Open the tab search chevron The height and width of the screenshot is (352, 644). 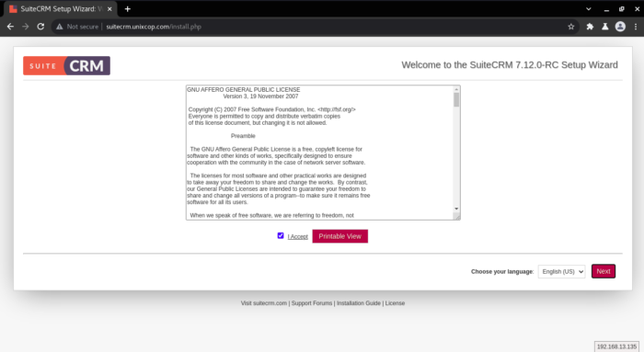(x=589, y=9)
